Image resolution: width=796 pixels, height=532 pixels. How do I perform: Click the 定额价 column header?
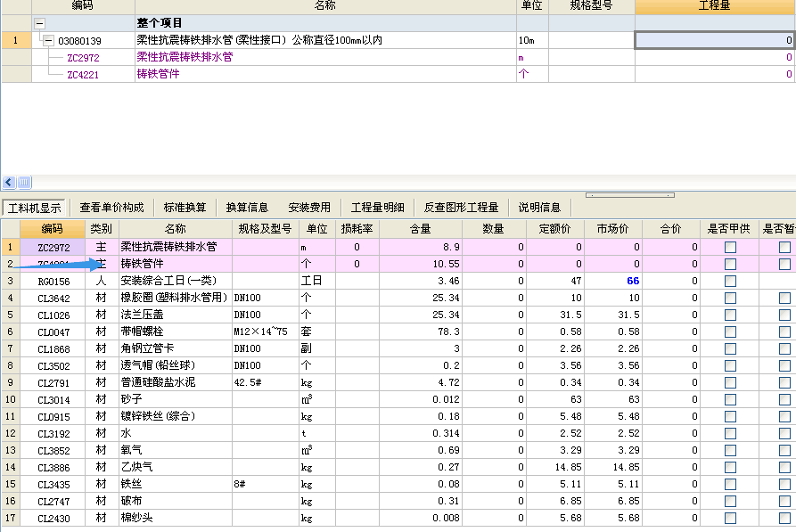pyautogui.click(x=554, y=229)
